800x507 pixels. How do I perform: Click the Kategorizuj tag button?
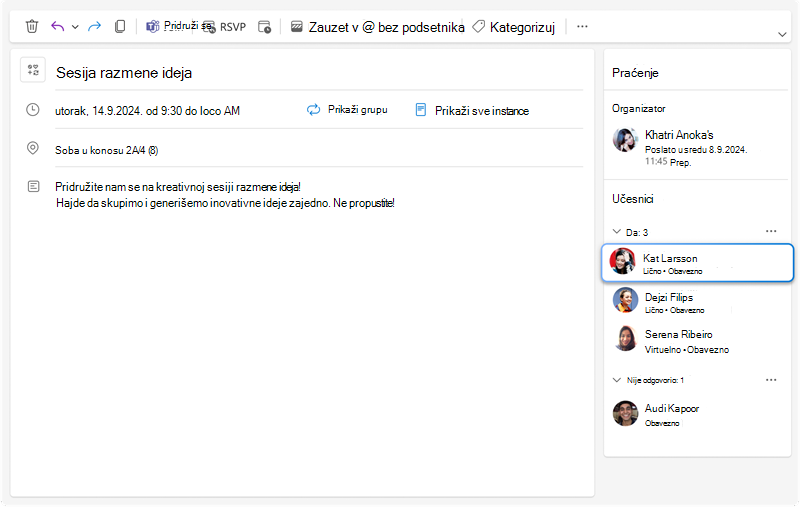[513, 27]
